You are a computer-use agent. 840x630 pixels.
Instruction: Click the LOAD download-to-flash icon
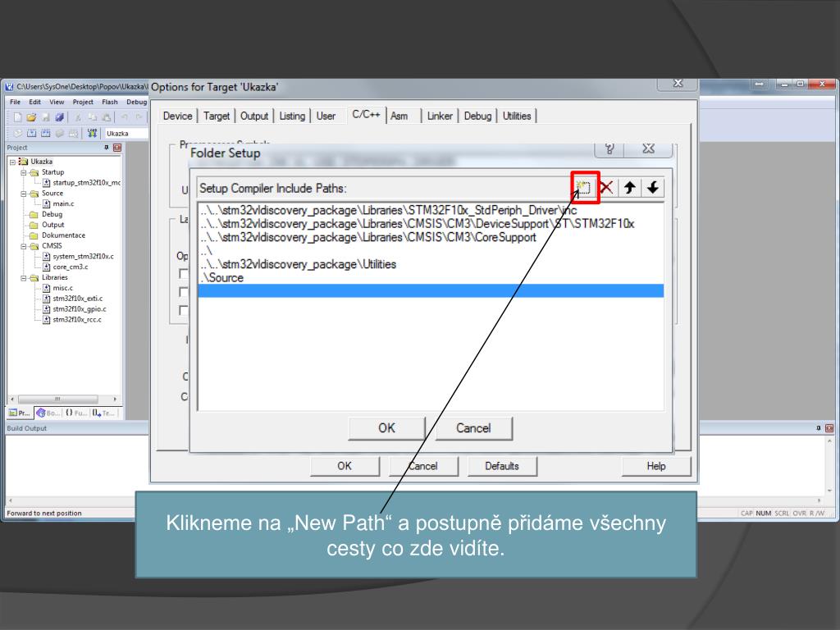pos(92,133)
